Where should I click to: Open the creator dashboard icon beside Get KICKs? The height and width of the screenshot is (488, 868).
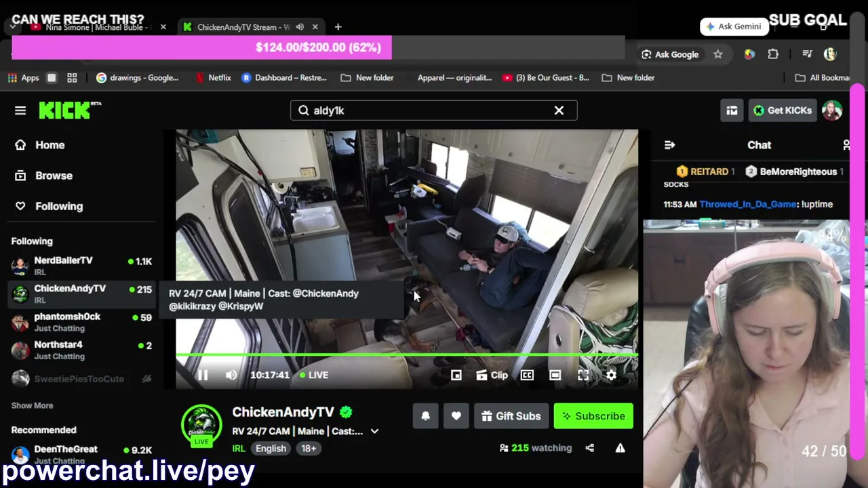(732, 110)
